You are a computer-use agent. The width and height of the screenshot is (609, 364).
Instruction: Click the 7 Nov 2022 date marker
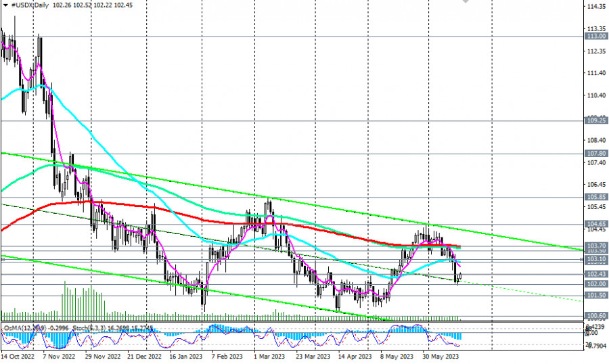coord(59,357)
